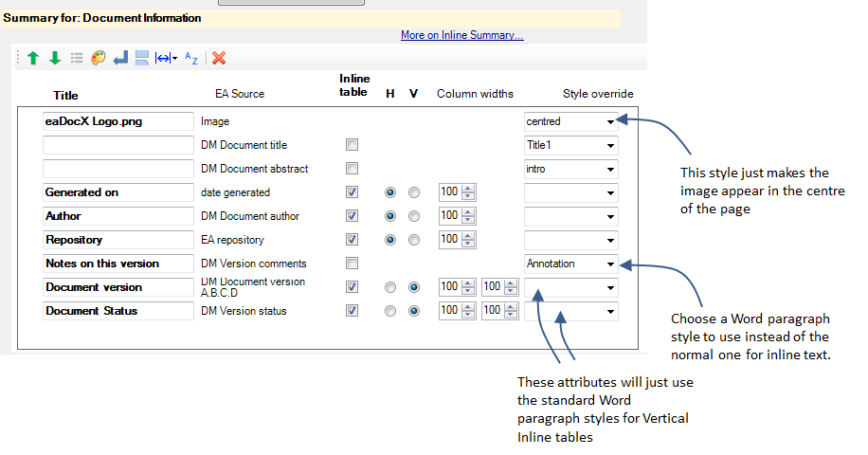The image size is (868, 455).
Task: Click the blue page break toolbar icon
Action: click(x=142, y=58)
